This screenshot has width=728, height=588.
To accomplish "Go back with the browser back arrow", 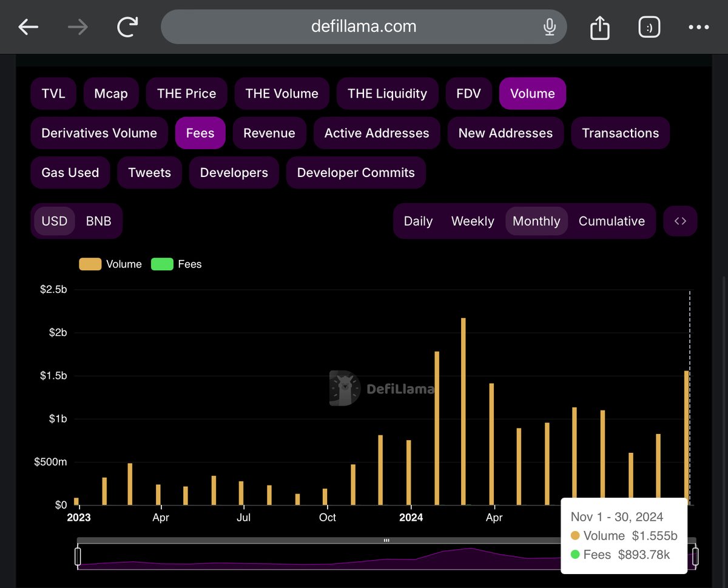I will [29, 27].
